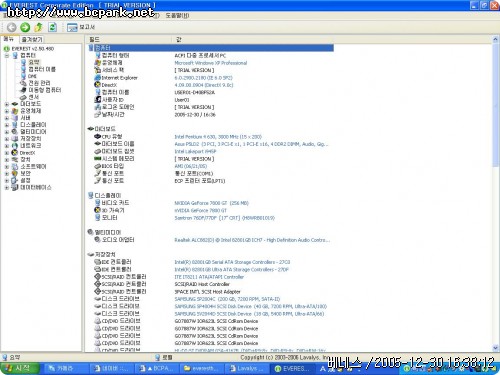Click the vertical scrollbar thumb of details pane
The image size is (500, 375).
click(495, 105)
